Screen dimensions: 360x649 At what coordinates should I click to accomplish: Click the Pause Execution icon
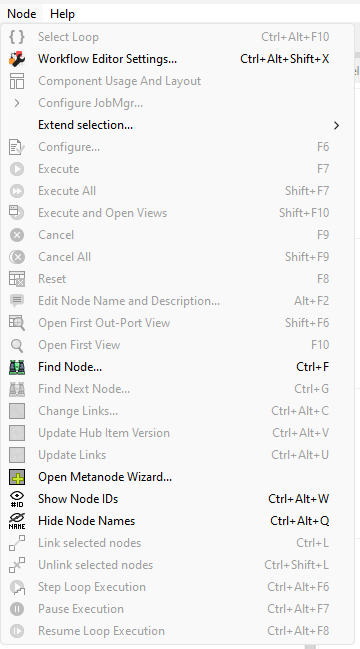click(x=17, y=609)
